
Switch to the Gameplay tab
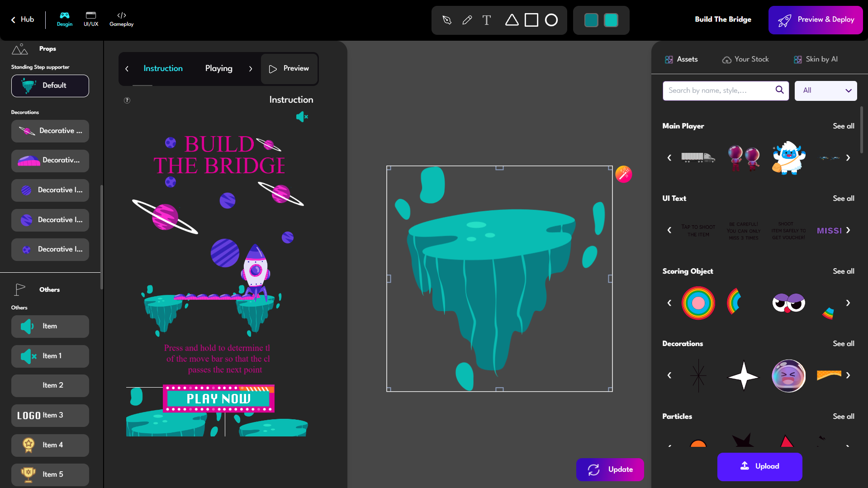121,19
